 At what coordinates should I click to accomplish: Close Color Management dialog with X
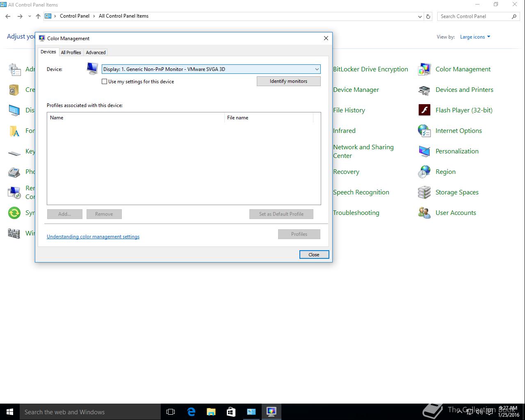click(x=326, y=38)
